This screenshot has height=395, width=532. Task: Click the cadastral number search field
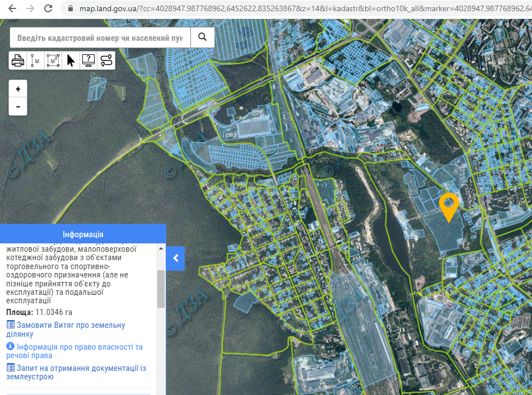coord(100,37)
